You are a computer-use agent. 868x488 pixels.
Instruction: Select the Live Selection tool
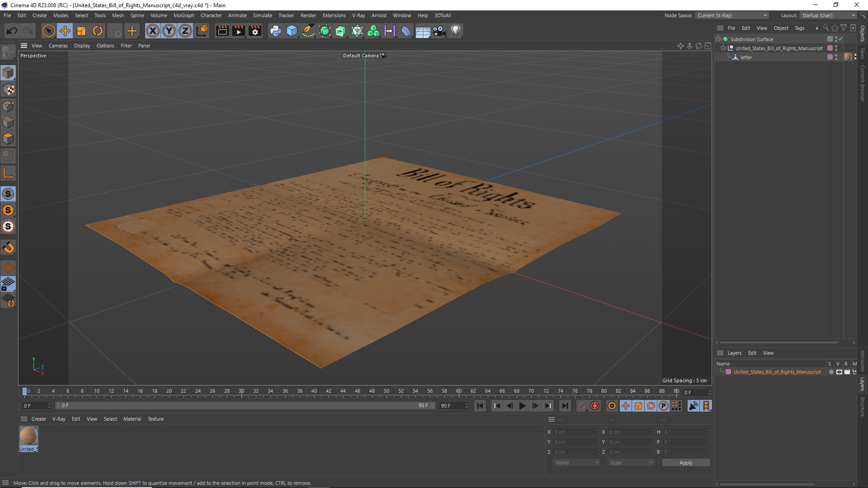(48, 31)
